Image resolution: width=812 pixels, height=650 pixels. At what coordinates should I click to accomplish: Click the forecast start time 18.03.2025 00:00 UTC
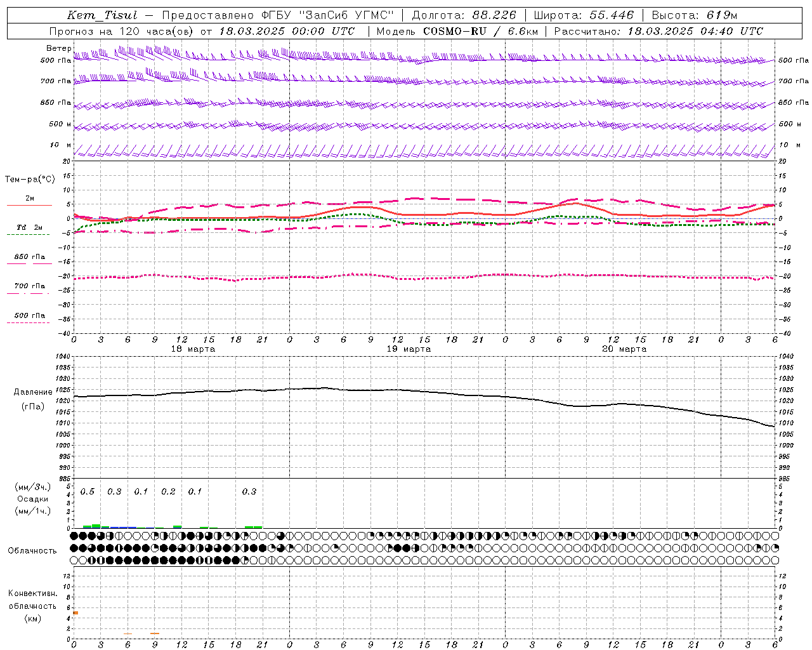tap(287, 31)
